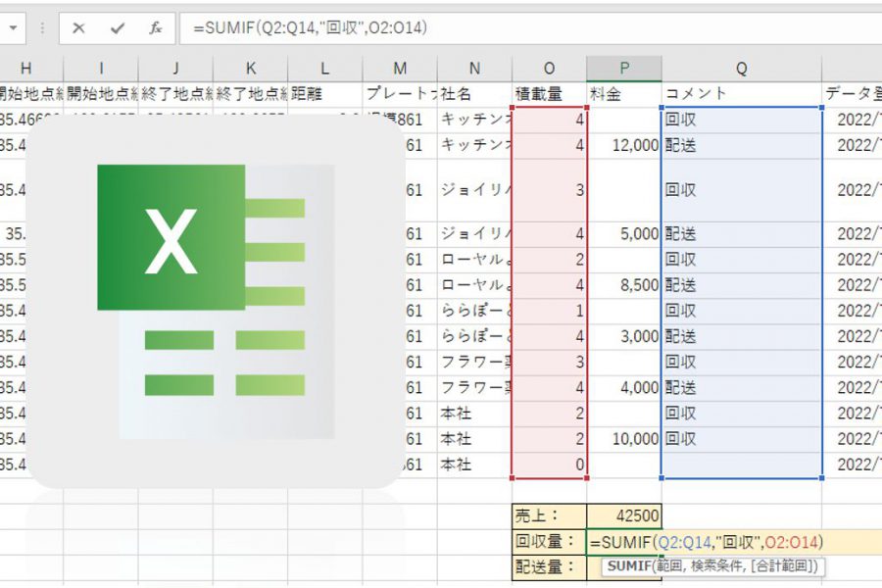
Task: Click SUMIF function name in the tooltip
Action: click(x=627, y=566)
